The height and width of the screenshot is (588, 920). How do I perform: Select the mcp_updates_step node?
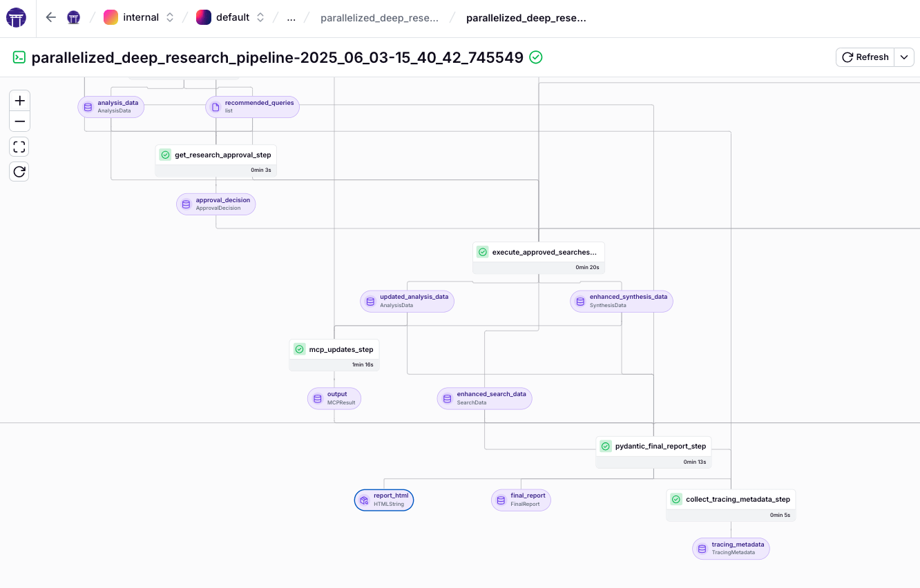[334, 350]
